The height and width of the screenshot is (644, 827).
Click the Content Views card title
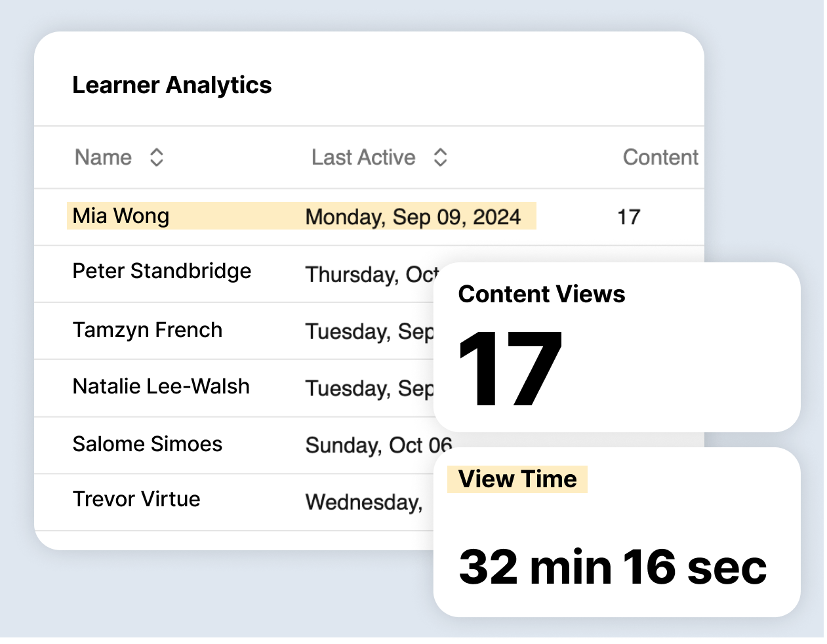541,294
